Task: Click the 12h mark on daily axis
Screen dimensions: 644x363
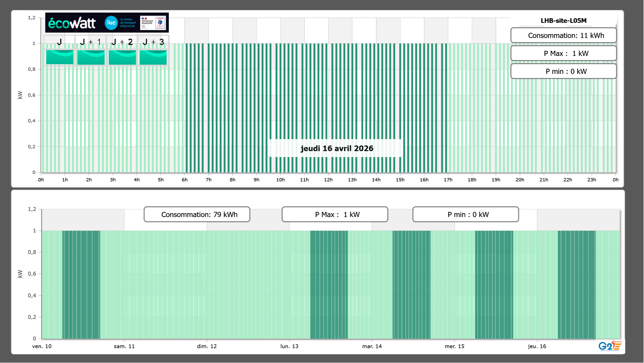Action: coord(328,180)
